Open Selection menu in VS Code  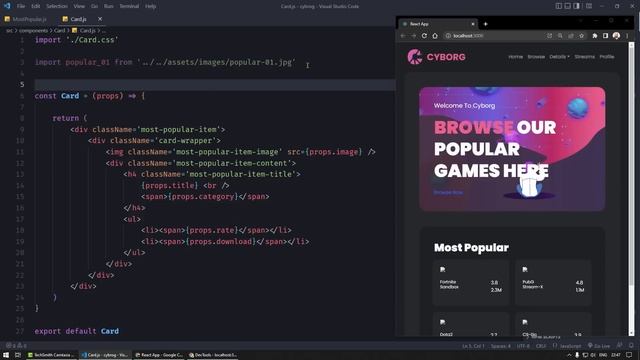(x=57, y=6)
